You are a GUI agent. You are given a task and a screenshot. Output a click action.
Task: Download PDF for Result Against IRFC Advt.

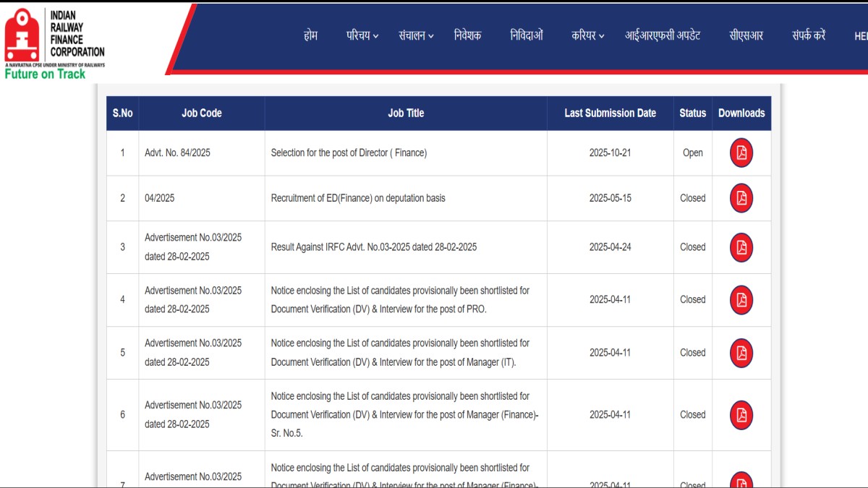741,247
